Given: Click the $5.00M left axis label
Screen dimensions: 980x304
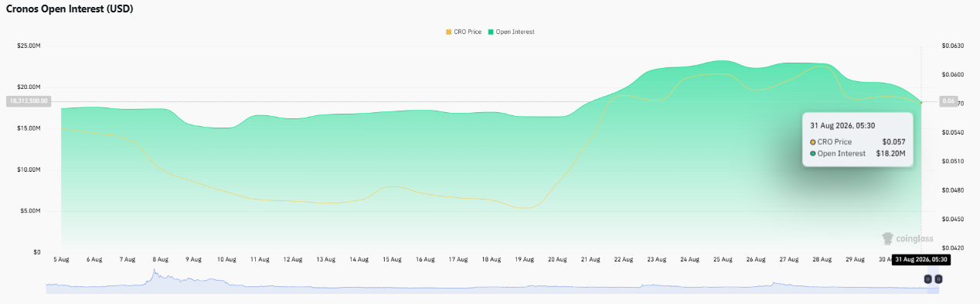Looking at the screenshot, I should tap(31, 210).
